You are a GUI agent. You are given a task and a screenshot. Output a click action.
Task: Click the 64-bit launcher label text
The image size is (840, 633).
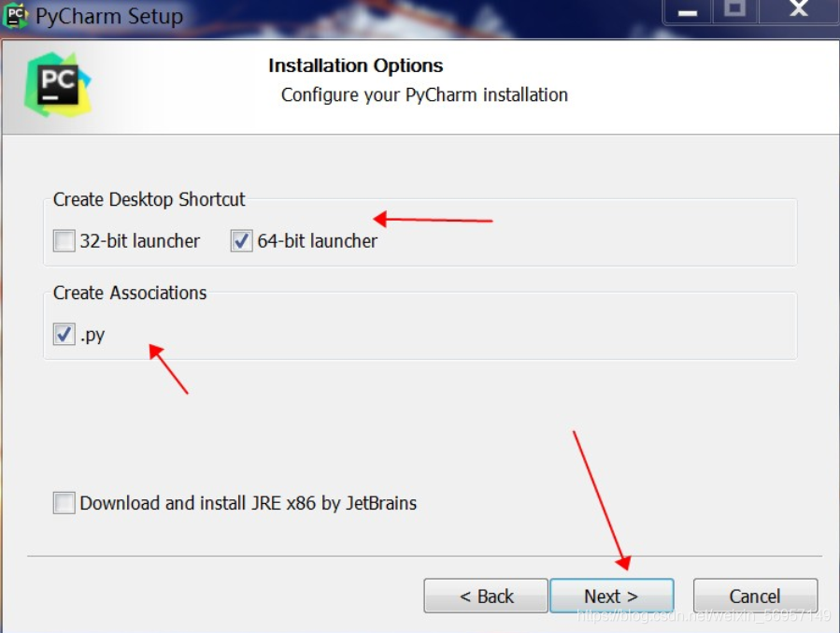tap(317, 240)
